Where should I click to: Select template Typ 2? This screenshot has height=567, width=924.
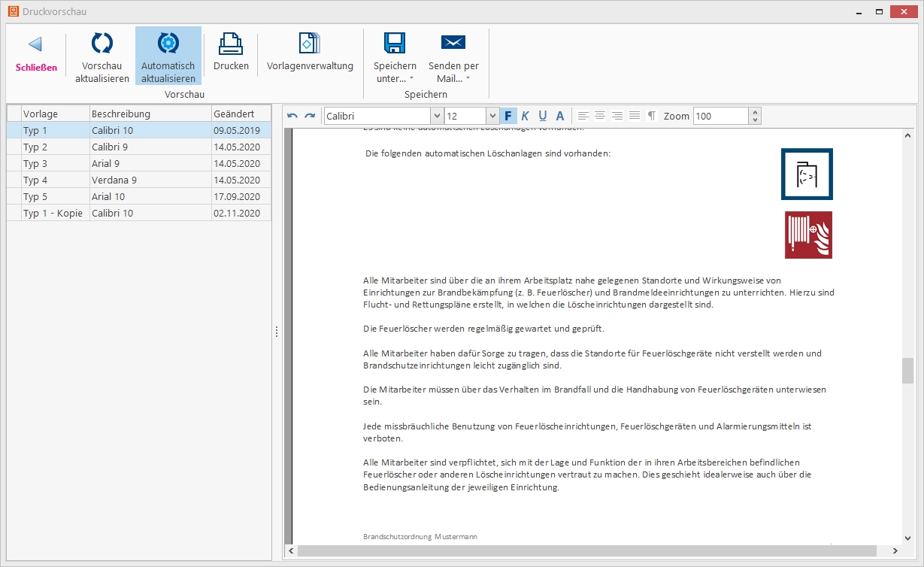139,147
